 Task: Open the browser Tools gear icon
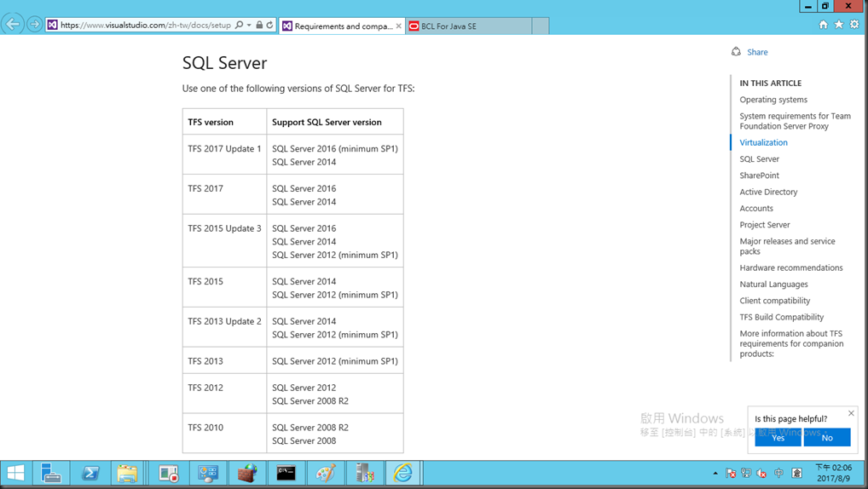pyautogui.click(x=854, y=25)
